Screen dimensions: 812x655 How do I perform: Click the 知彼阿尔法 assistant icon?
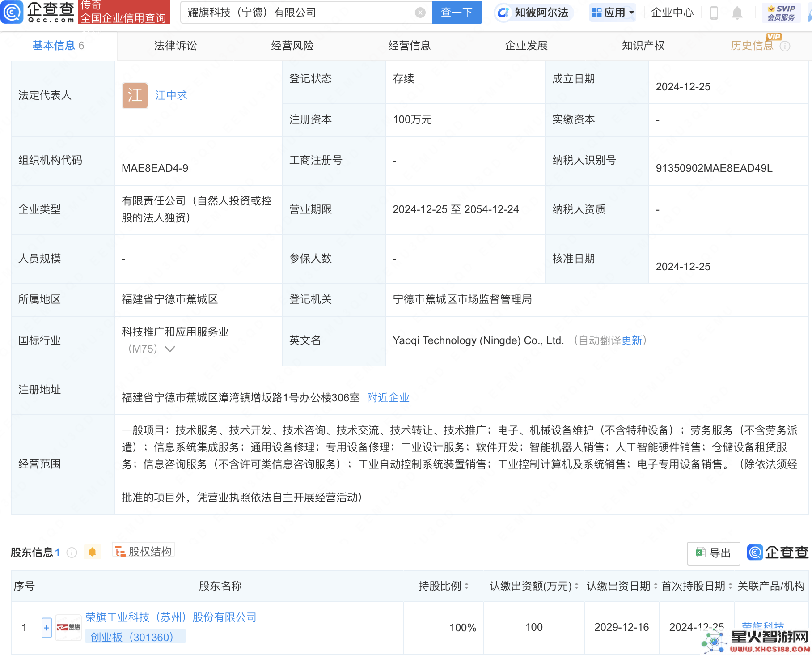click(503, 13)
